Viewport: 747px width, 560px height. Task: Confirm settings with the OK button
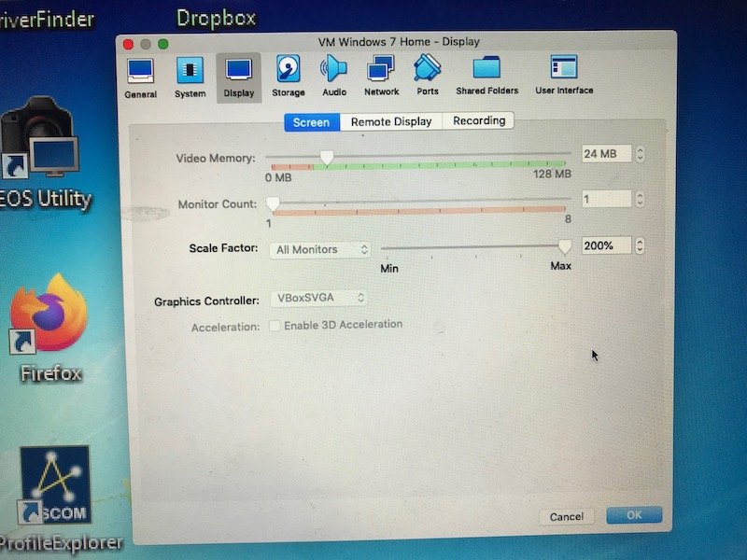tap(634, 515)
